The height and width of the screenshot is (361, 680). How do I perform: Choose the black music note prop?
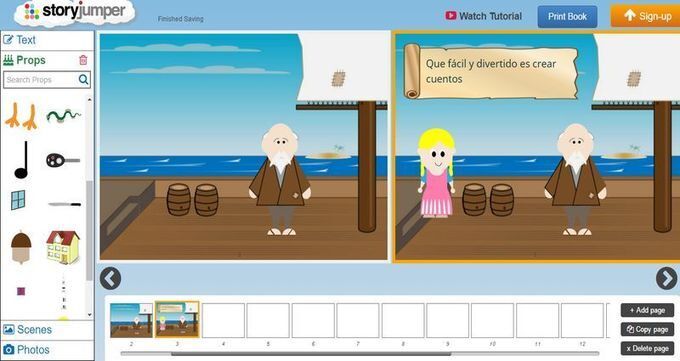coord(22,160)
